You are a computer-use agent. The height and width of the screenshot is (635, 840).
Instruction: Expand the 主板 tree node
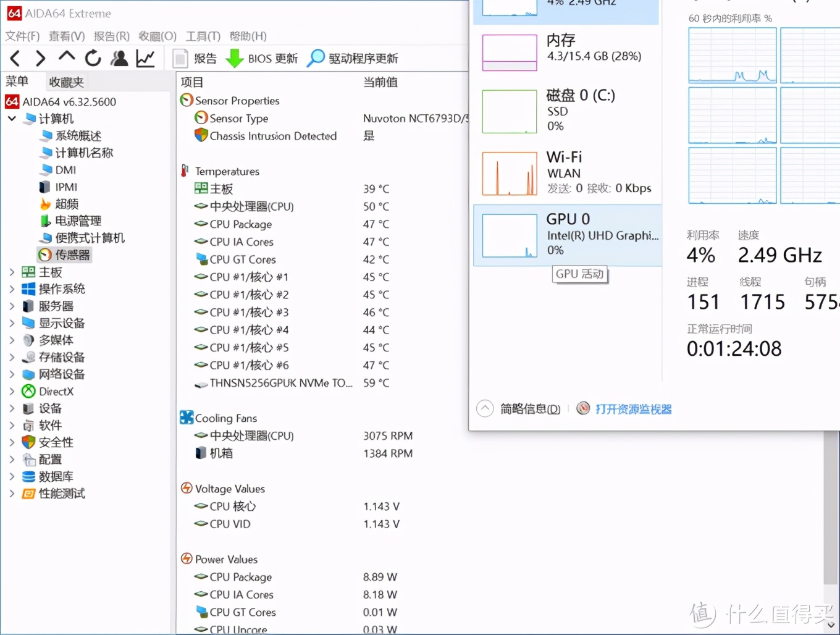[x=11, y=272]
